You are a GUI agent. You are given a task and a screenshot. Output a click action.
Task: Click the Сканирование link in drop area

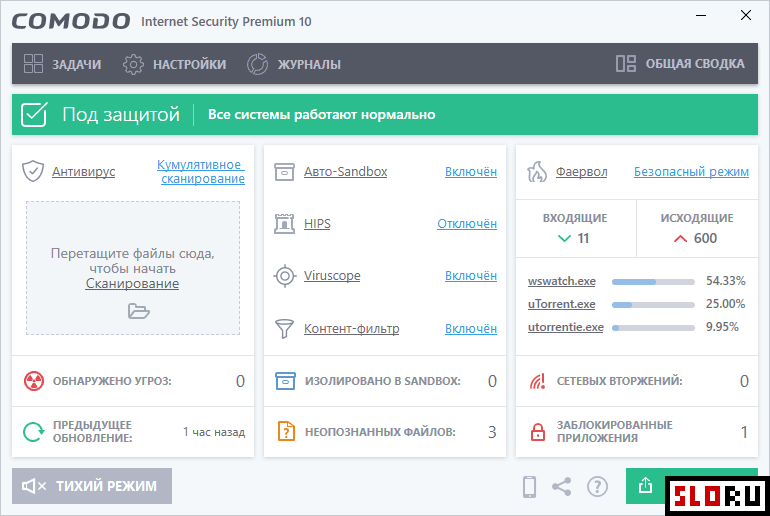[x=132, y=283]
